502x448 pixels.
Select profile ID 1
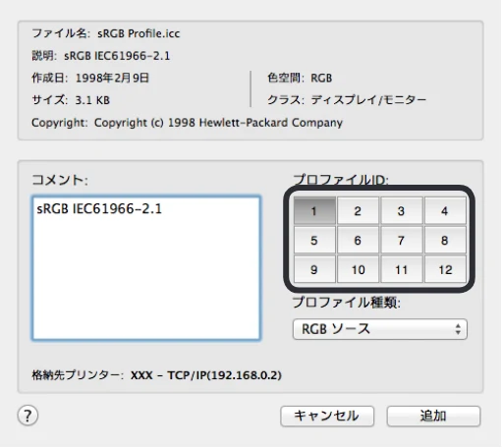314,210
